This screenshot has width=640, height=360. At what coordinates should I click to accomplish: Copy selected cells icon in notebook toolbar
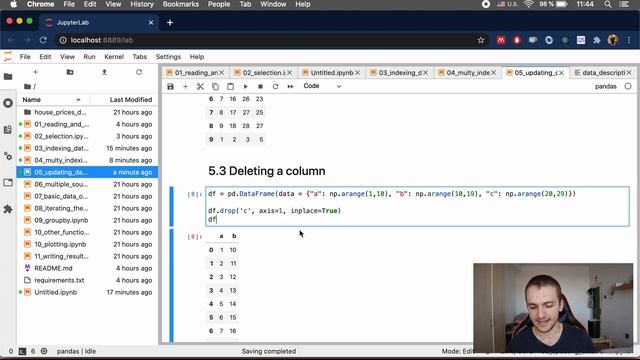coord(215,87)
